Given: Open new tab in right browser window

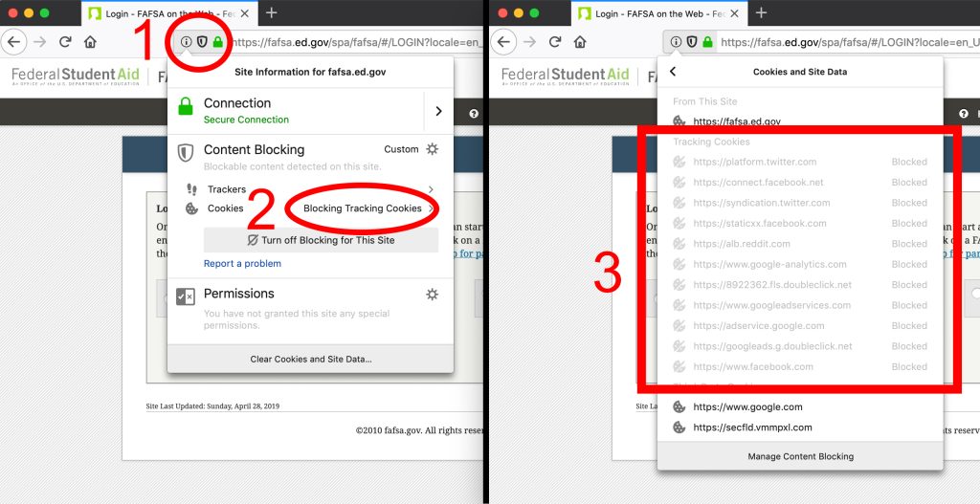Looking at the screenshot, I should coord(761,13).
